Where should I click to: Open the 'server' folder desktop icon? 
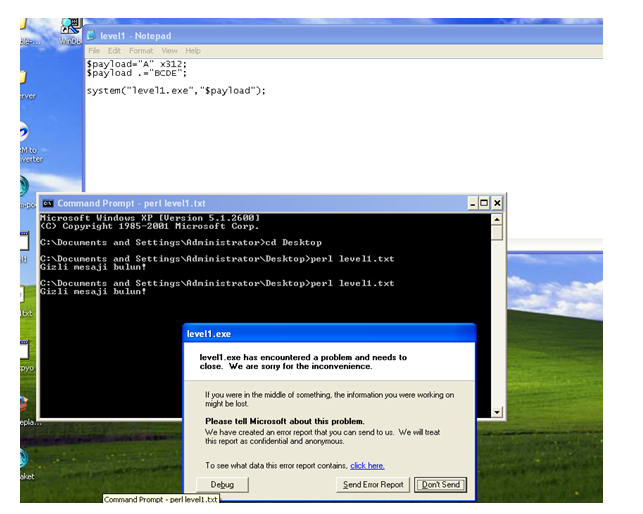(25, 85)
